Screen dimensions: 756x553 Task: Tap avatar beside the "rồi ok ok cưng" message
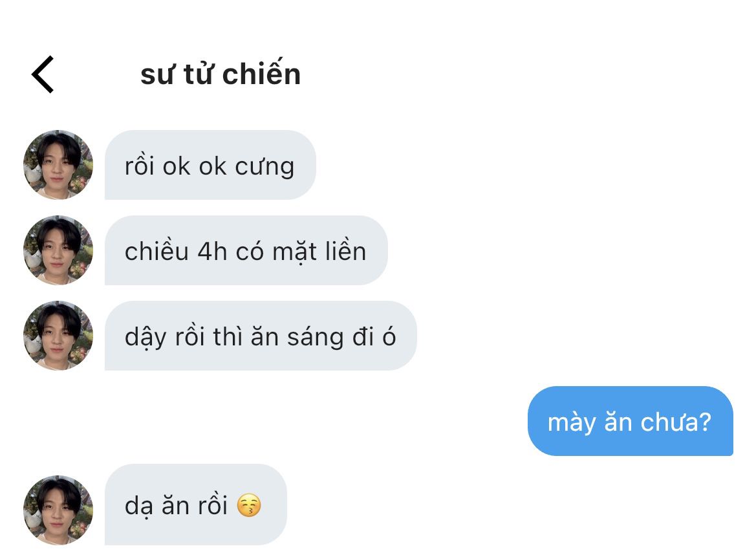tap(58, 164)
